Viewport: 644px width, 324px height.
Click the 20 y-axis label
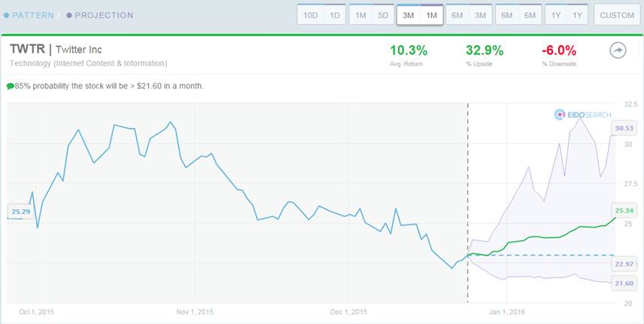(x=628, y=304)
